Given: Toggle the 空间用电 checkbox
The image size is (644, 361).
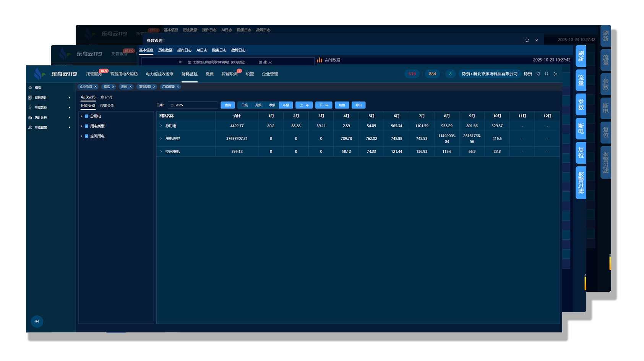Looking at the screenshot, I should [x=87, y=136].
